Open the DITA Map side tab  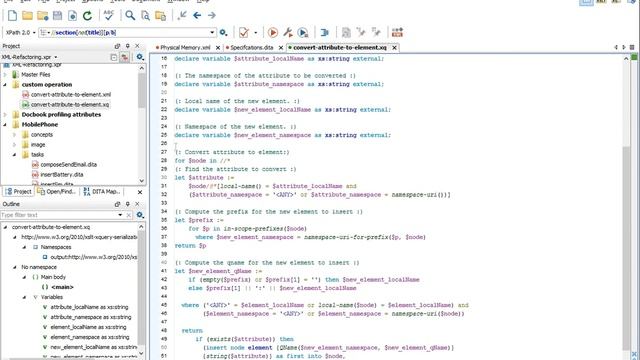(x=102, y=191)
